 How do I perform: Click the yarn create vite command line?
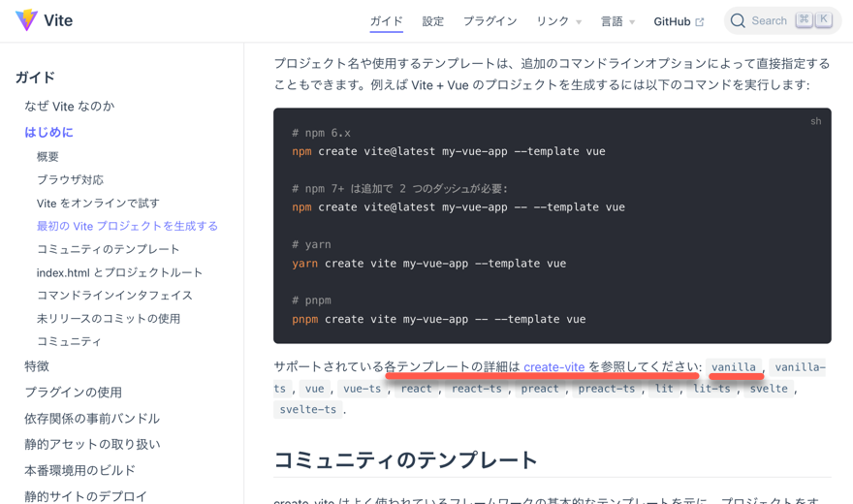pyautogui.click(x=429, y=263)
